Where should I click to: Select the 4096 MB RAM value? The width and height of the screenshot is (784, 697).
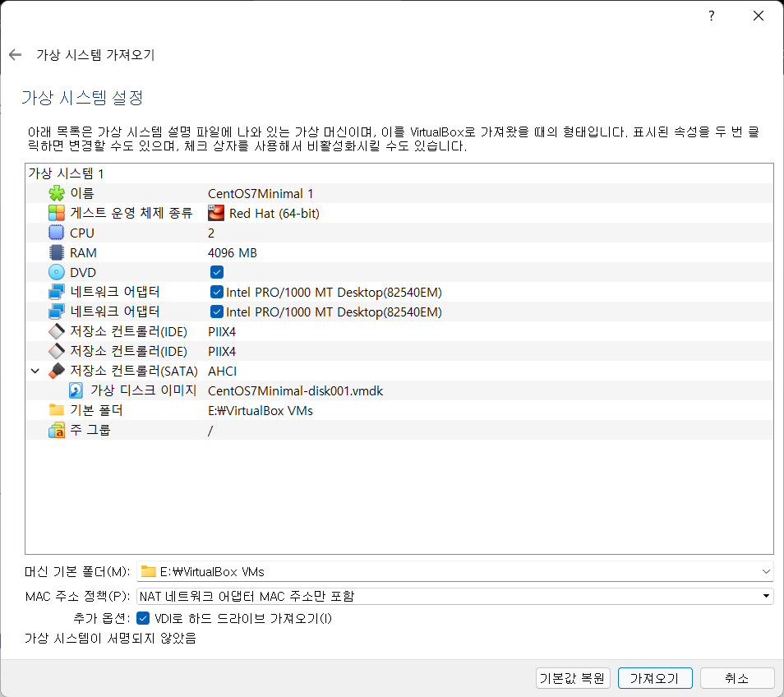pos(233,253)
